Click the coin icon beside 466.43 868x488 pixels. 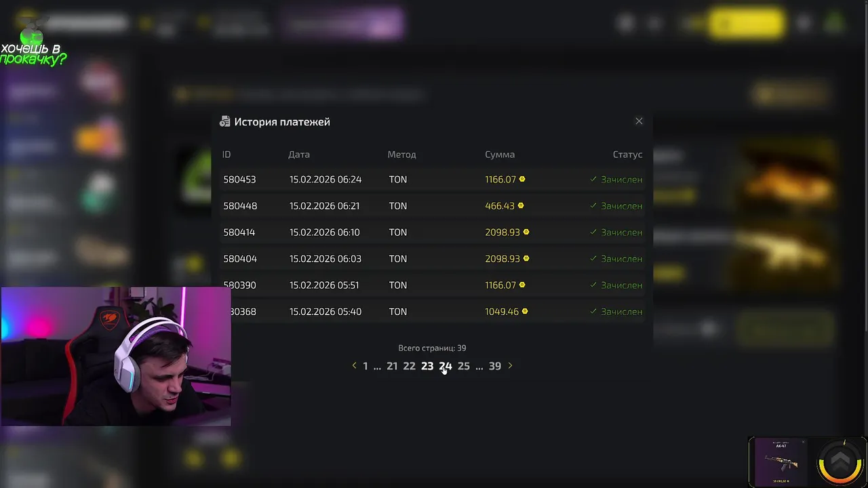coord(521,206)
